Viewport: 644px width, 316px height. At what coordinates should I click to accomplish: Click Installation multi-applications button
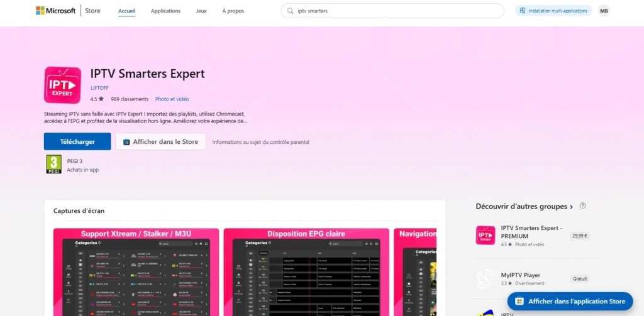[553, 11]
